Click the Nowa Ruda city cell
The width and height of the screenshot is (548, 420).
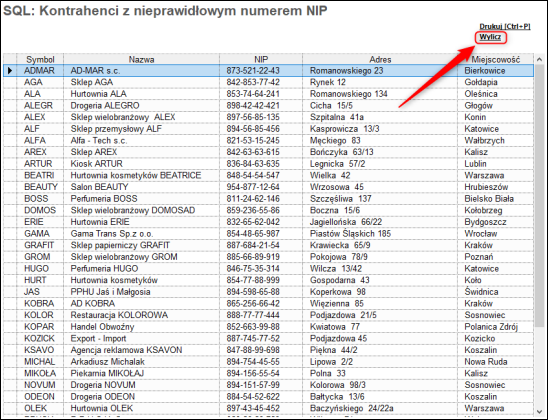pyautogui.click(x=496, y=362)
